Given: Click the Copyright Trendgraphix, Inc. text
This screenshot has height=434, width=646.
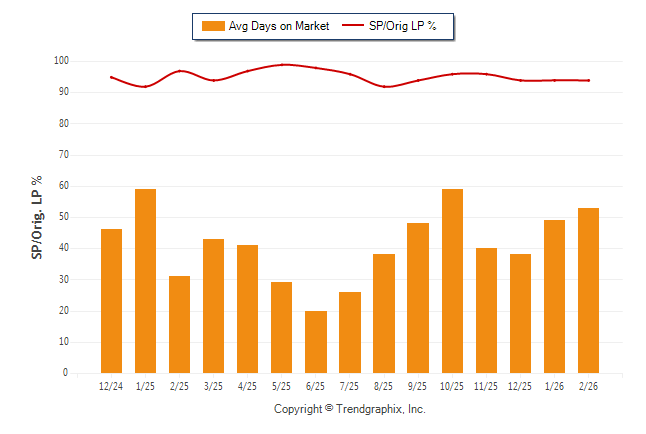Looking at the screenshot, I should click(x=350, y=409).
